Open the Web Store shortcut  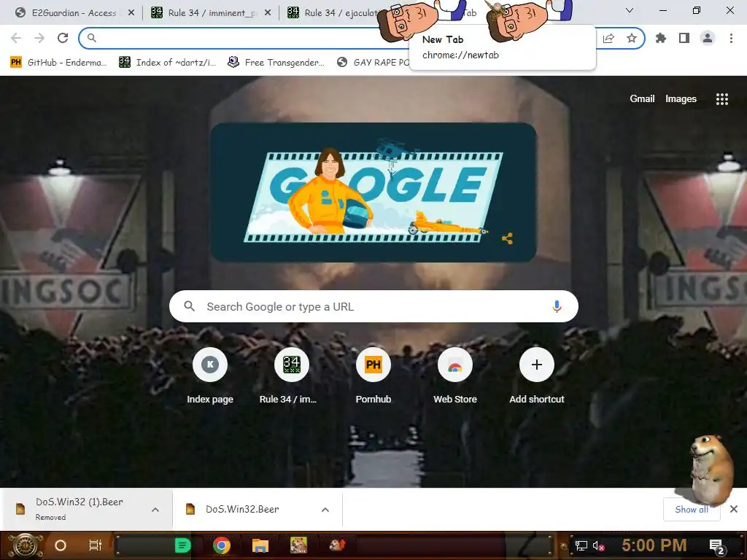455,376
